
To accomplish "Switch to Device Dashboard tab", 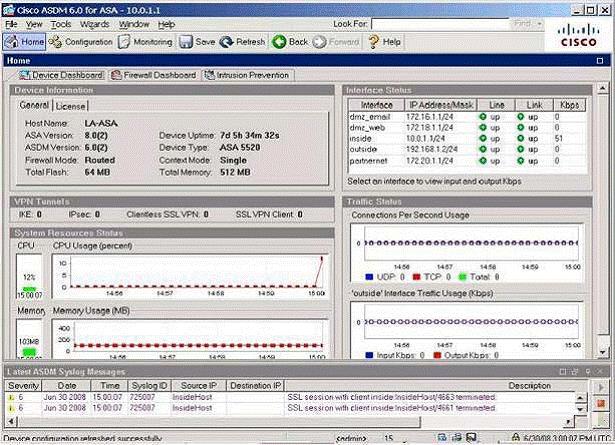I will coord(62,75).
